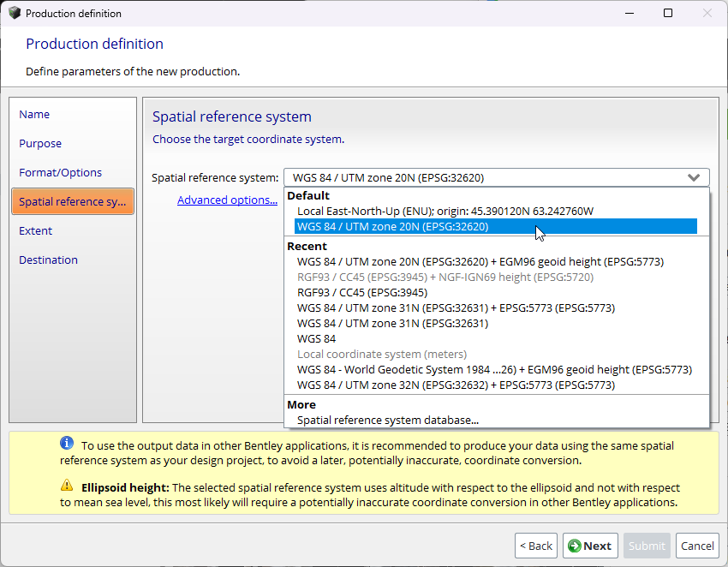Go back with the Back button
728x567 pixels.
point(535,546)
